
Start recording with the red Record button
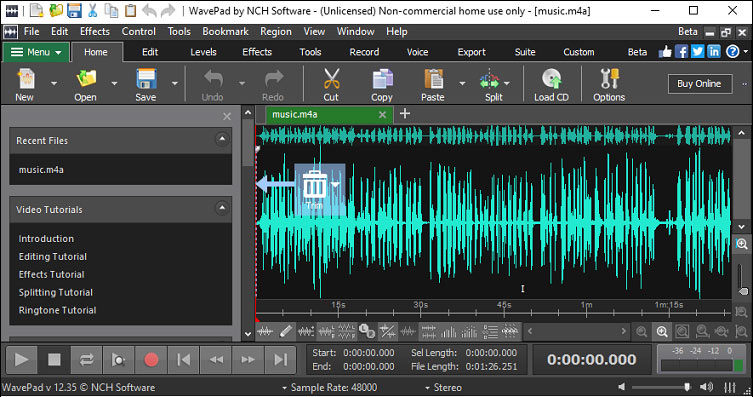coord(151,360)
